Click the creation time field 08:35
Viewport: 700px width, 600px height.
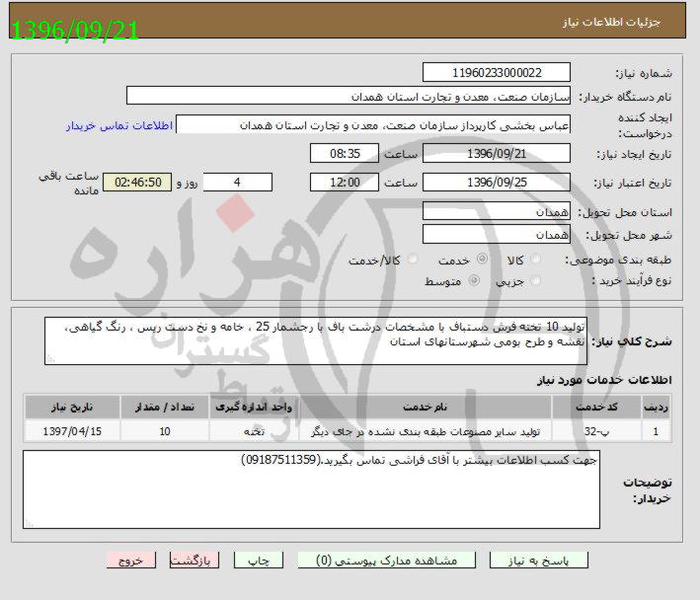345,153
